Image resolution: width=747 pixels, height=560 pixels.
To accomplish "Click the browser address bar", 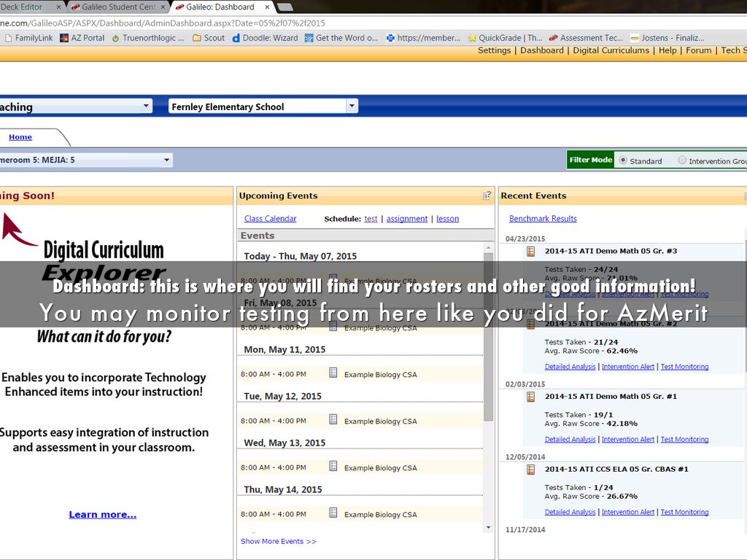I will tap(292, 23).
